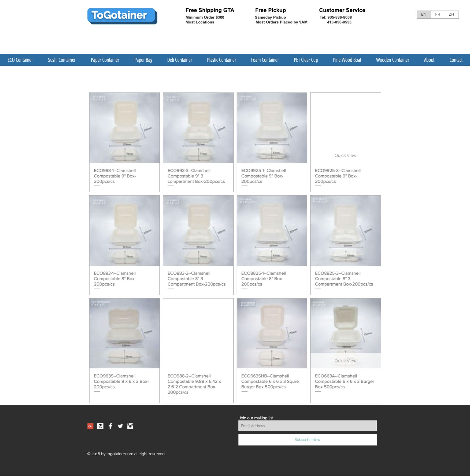Open the Foam Container menu

(x=265, y=60)
